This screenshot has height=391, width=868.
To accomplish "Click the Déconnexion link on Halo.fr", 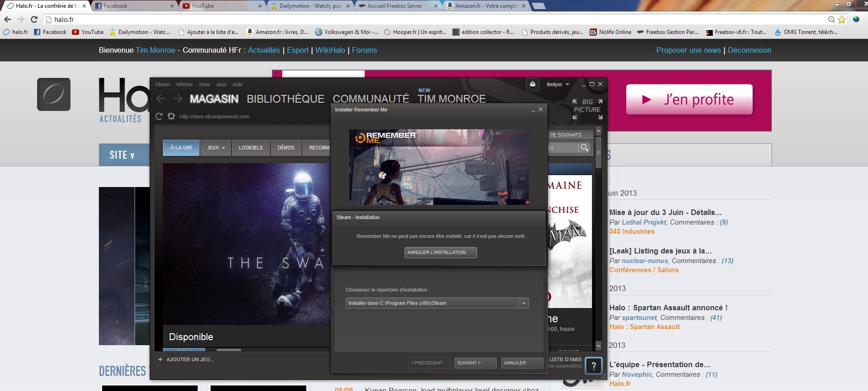I will (x=749, y=50).
